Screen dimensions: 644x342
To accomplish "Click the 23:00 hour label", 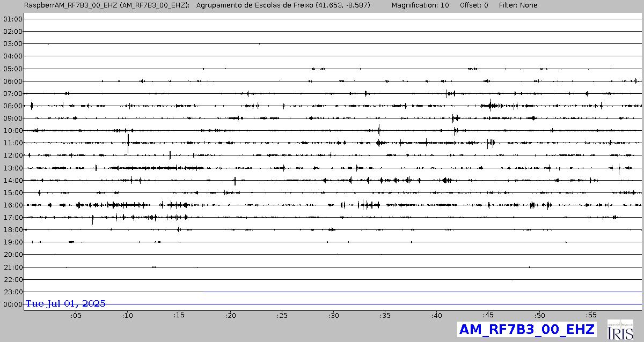I will point(12,292).
